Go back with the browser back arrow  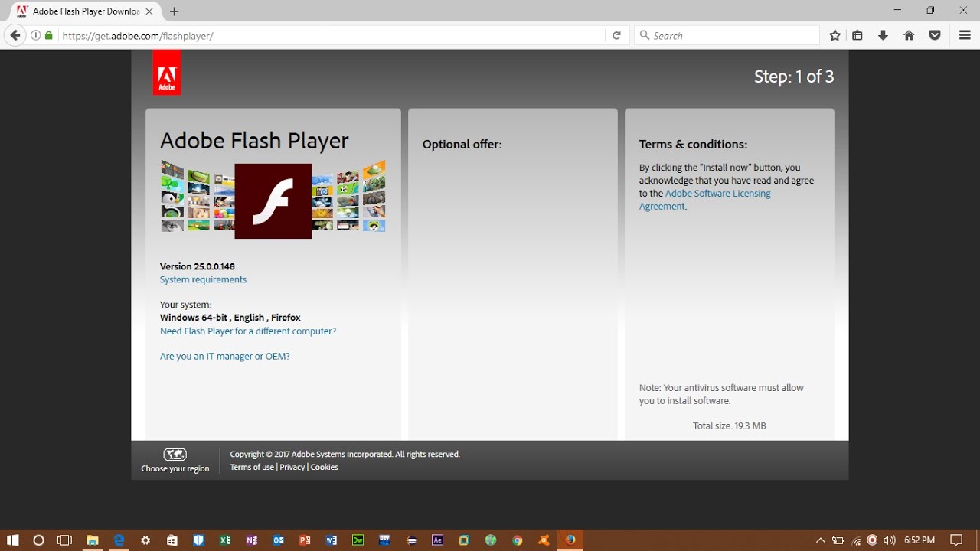[x=15, y=35]
